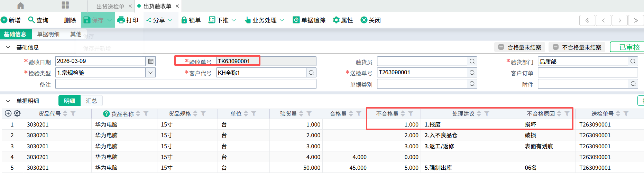This screenshot has width=644, height=196.
Task: Click the 新增 button in the toolbar
Action: tap(11, 20)
